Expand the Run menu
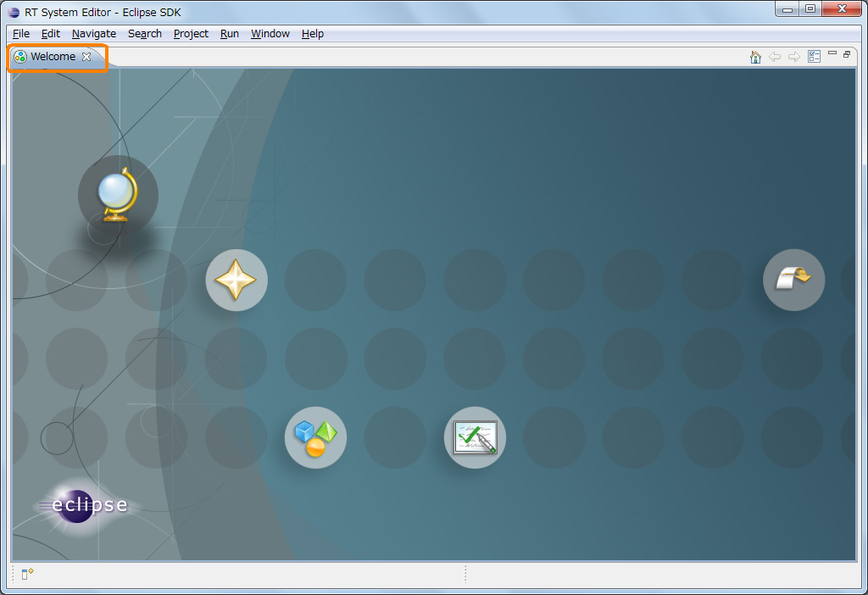The height and width of the screenshot is (595, 868). click(229, 34)
